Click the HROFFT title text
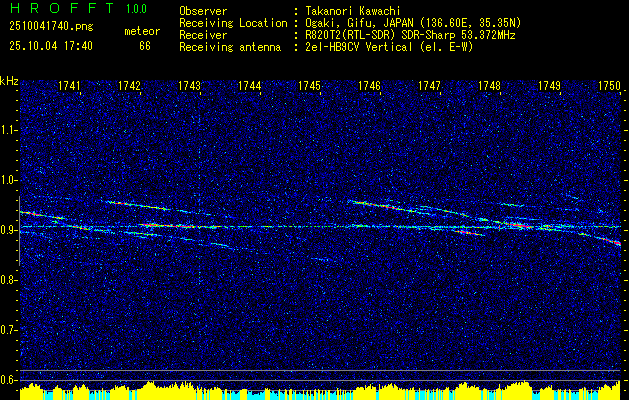The width and height of the screenshot is (629, 400). 63,8
